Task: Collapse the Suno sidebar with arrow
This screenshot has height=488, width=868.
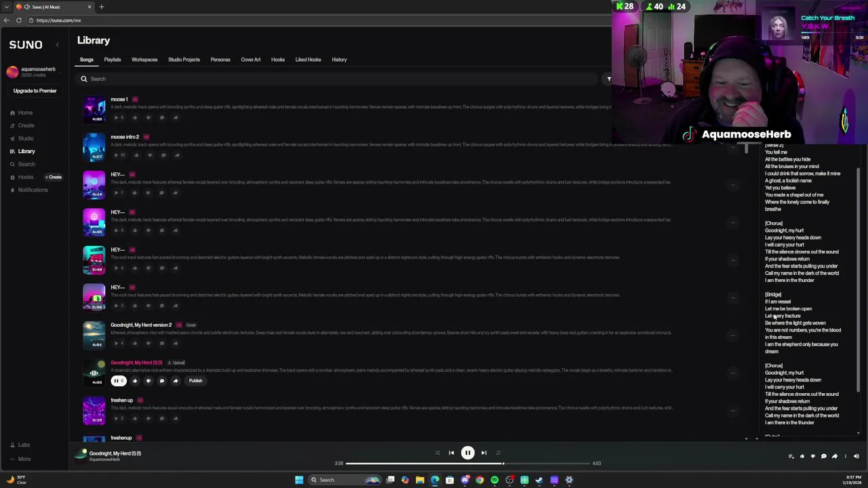Action: tap(58, 45)
